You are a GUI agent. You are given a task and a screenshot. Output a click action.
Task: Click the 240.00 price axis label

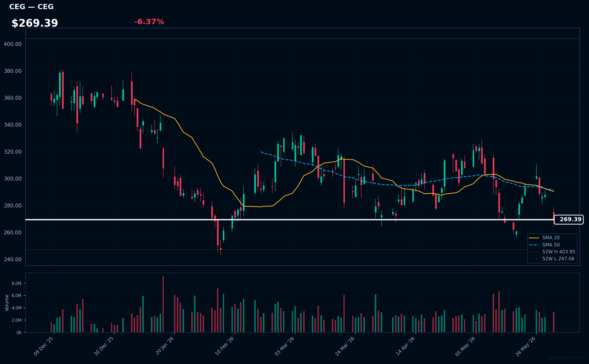coord(13,260)
